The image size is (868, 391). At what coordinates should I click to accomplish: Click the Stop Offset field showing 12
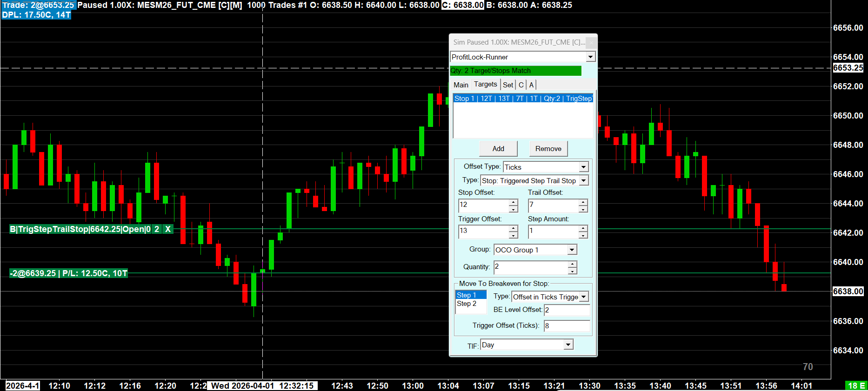click(484, 205)
